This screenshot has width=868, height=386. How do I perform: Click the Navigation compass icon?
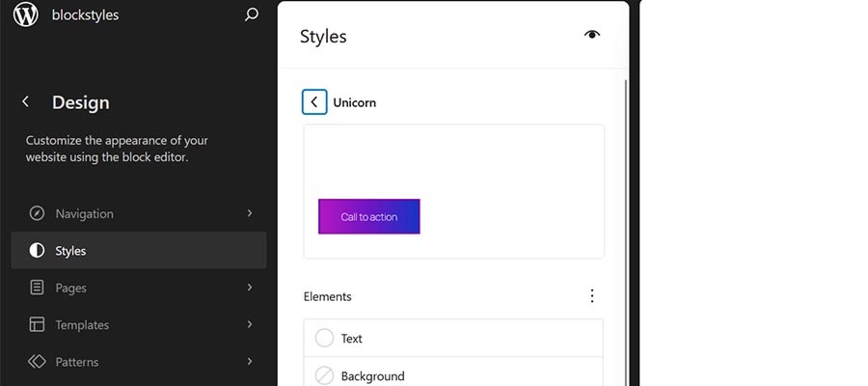(37, 213)
